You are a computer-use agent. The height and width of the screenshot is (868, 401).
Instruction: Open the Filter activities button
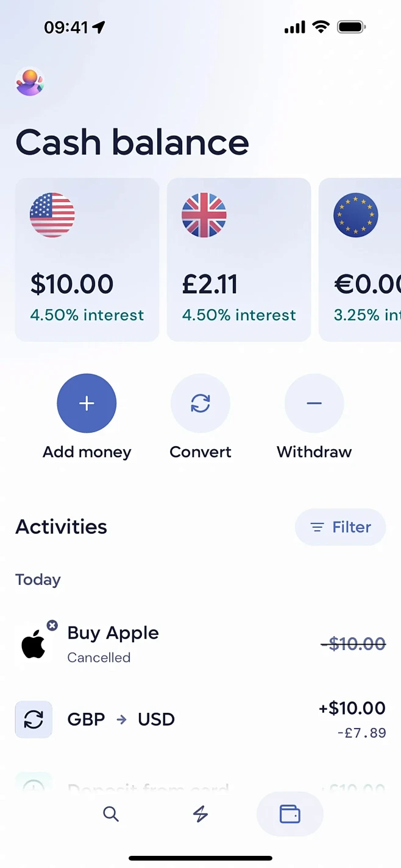pyautogui.click(x=341, y=527)
